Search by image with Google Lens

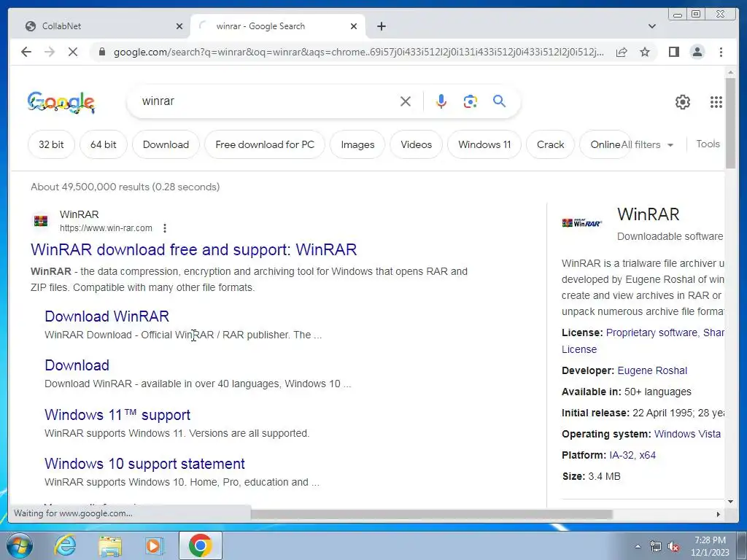471,101
